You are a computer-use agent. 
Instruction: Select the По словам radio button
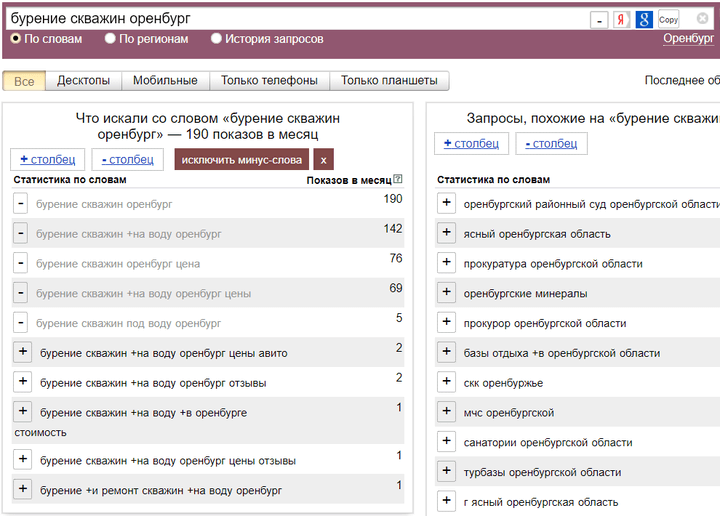tap(16, 39)
